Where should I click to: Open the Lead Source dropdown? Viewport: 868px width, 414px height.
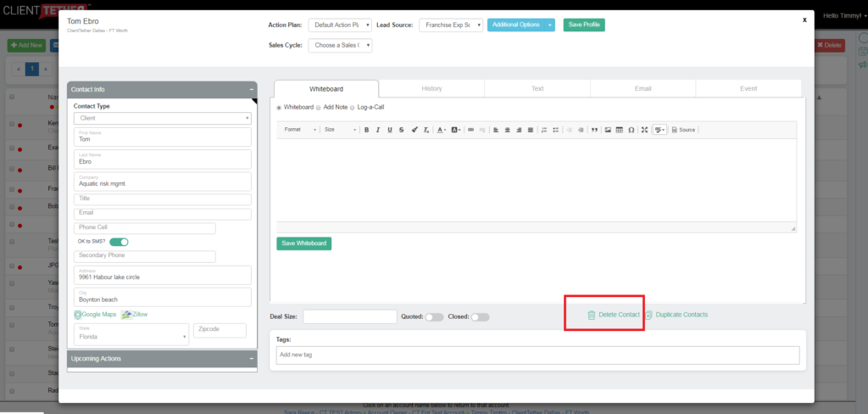[x=451, y=25]
